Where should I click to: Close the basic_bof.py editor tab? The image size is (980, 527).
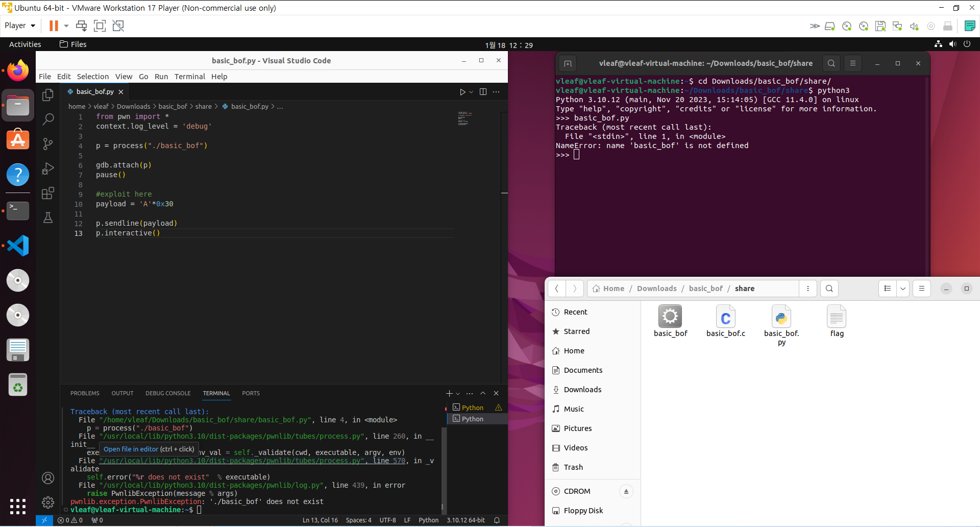coord(121,92)
